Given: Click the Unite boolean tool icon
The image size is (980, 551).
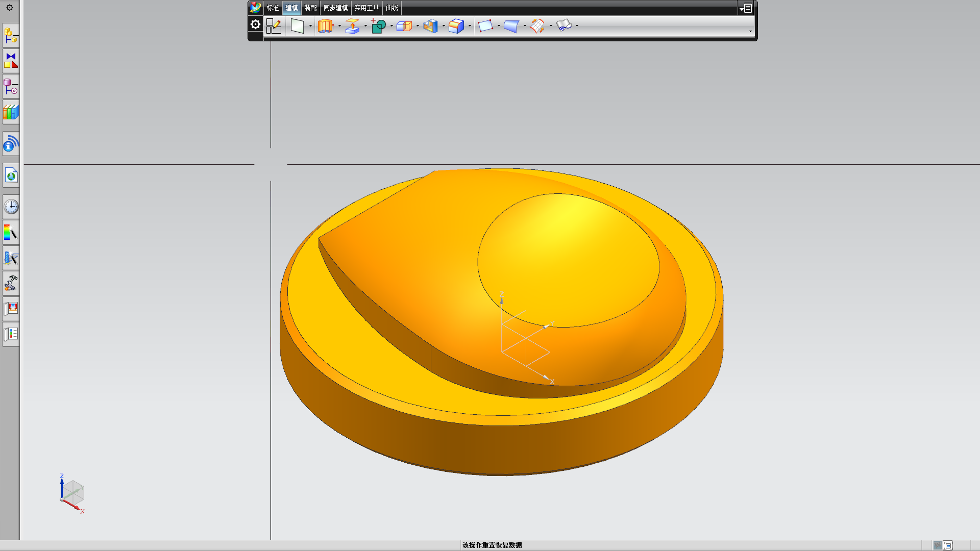Looking at the screenshot, I should tap(378, 26).
